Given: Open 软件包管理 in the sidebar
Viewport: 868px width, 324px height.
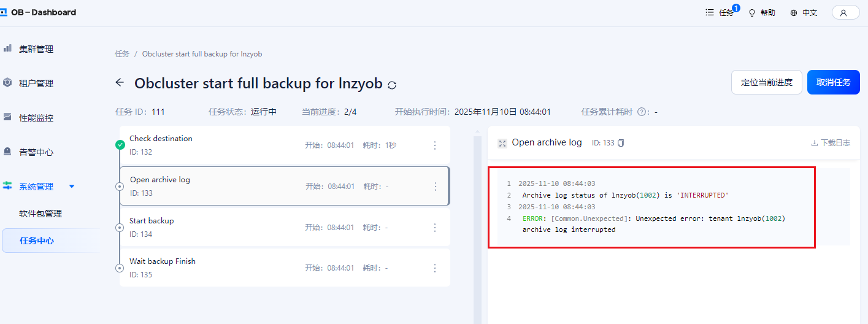Looking at the screenshot, I should click(x=40, y=214).
